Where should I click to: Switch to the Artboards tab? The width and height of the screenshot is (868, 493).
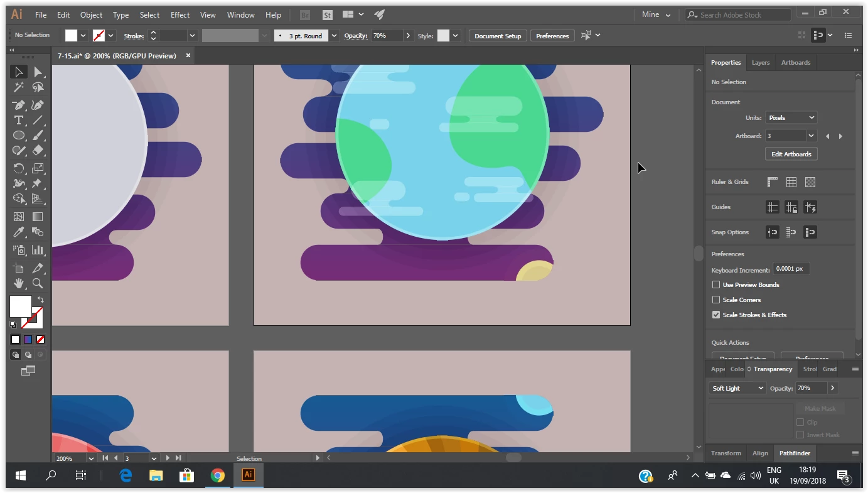796,62
